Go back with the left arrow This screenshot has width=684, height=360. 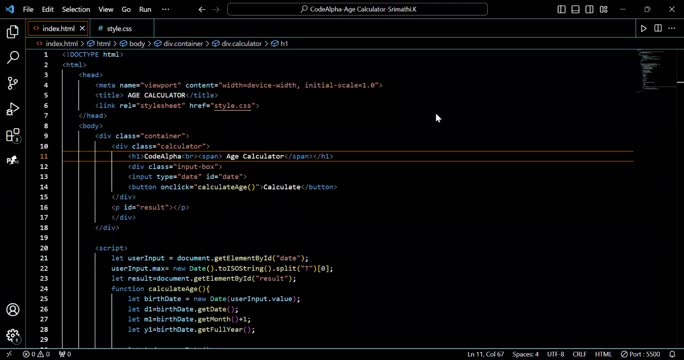pos(202,9)
